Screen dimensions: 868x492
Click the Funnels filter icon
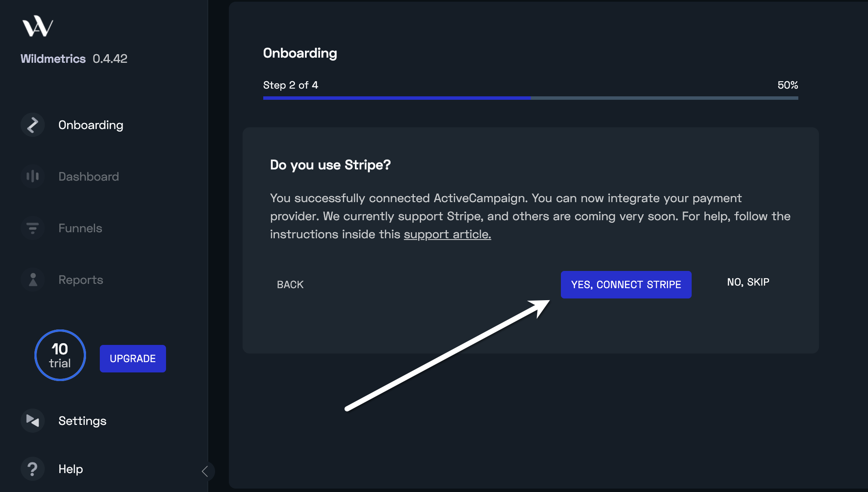coord(33,228)
